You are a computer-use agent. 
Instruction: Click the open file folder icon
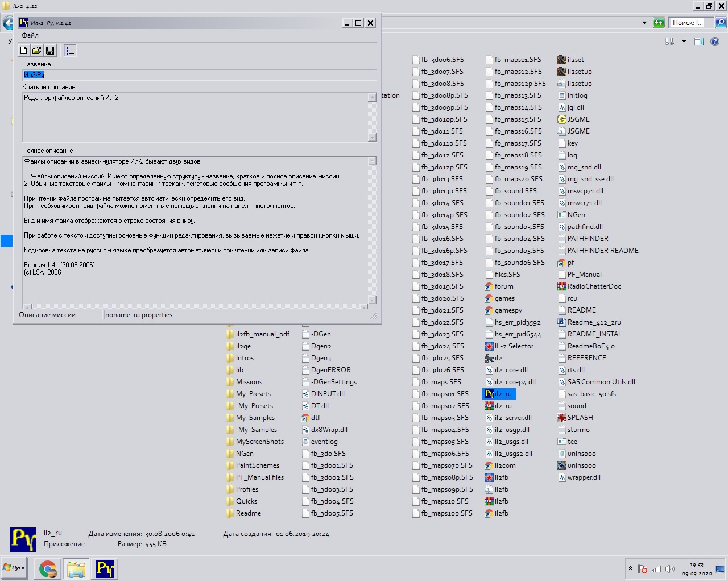[x=36, y=51]
